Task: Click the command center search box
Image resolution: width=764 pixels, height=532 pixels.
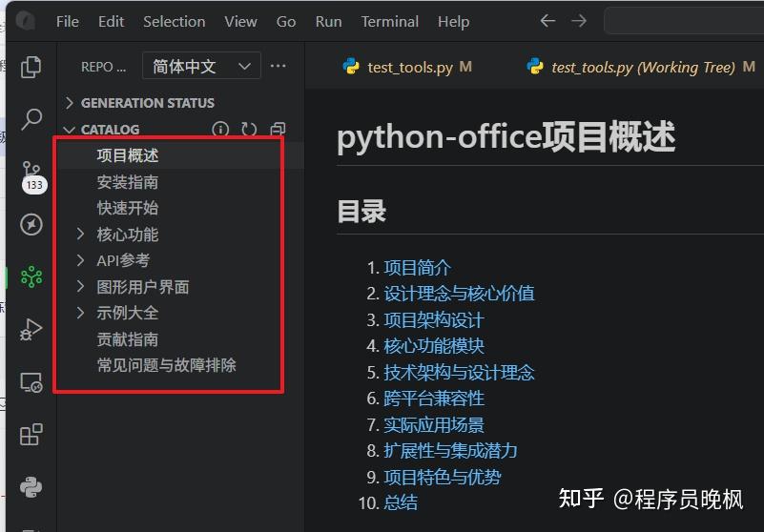Action: click(x=684, y=21)
